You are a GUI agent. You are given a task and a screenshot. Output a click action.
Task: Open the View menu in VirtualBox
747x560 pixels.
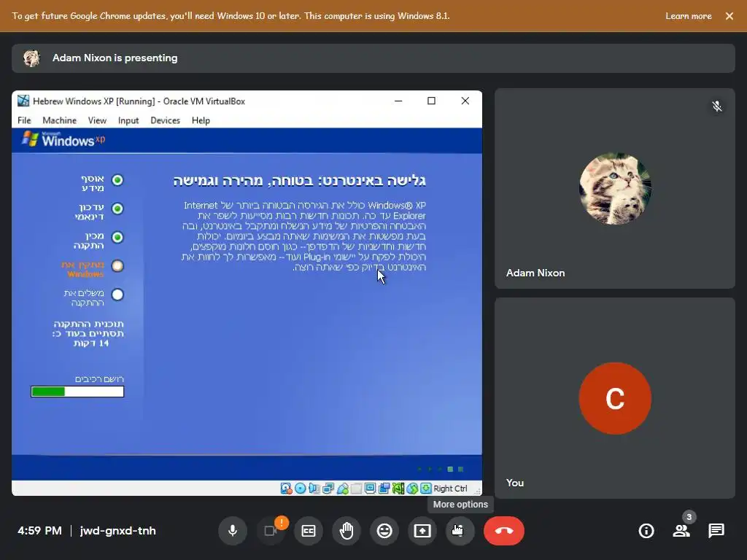coord(97,120)
